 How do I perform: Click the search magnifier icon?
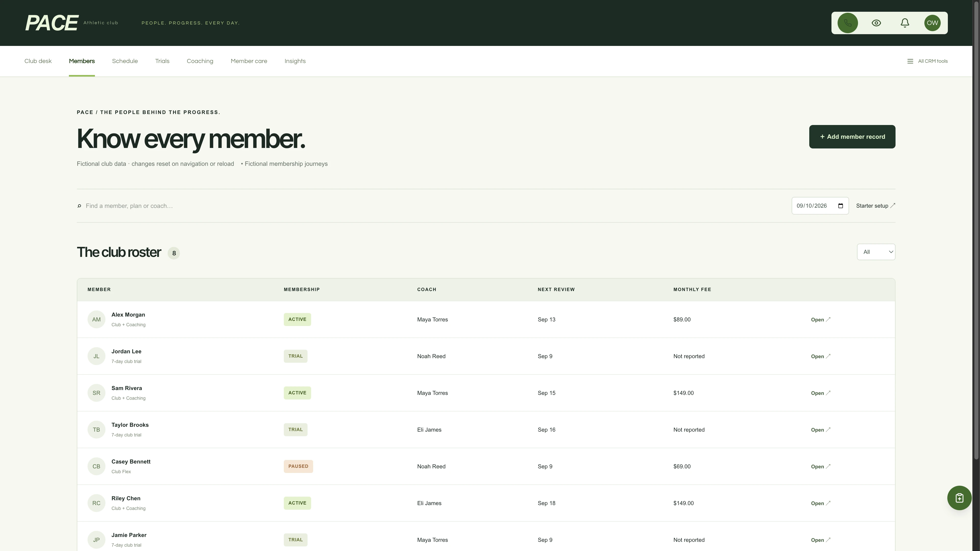79,206
